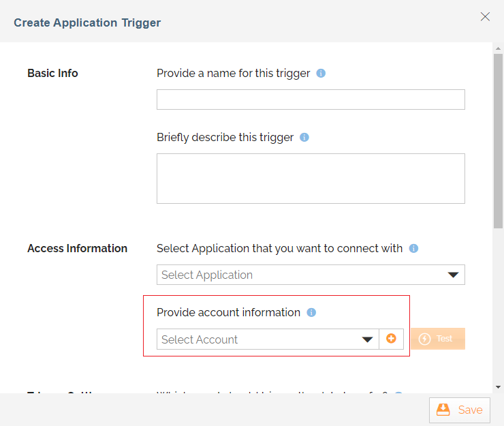Click the Test button
This screenshot has width=504, height=426.
[x=438, y=339]
